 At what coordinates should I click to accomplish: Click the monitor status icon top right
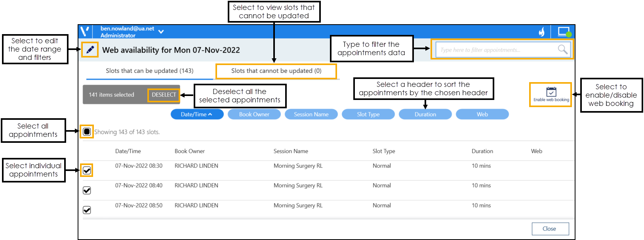click(564, 32)
